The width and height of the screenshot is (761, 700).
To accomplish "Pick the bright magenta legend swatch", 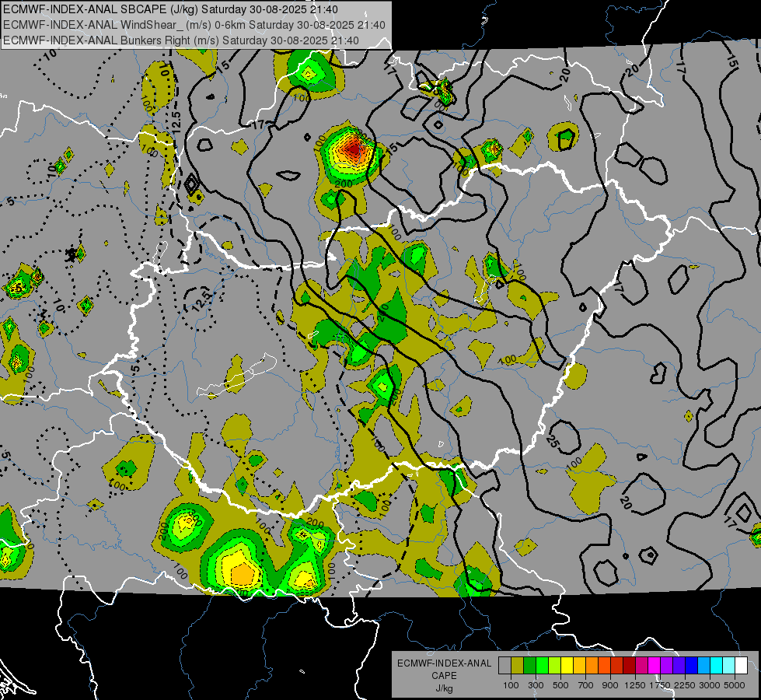I will [655, 666].
